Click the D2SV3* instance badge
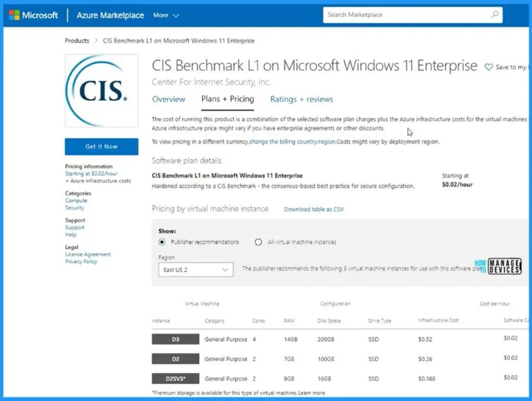This screenshot has width=532, height=401. click(175, 379)
